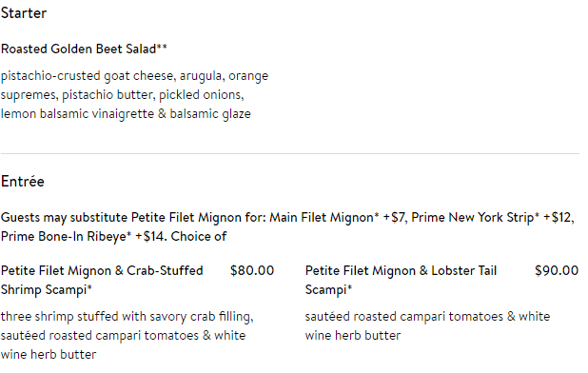The height and width of the screenshot is (373, 588).
Task: Click the pistachio-crusted goat cheese description line
Action: click(134, 76)
